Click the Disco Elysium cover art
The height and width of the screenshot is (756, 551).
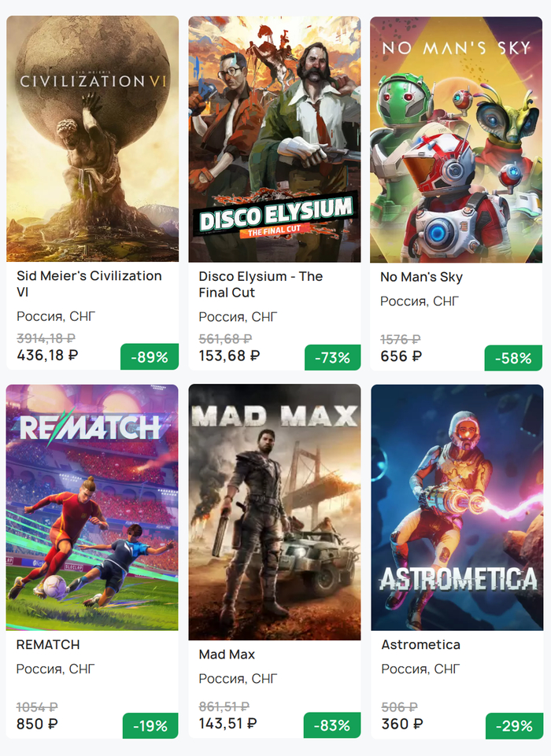pyautogui.click(x=274, y=138)
